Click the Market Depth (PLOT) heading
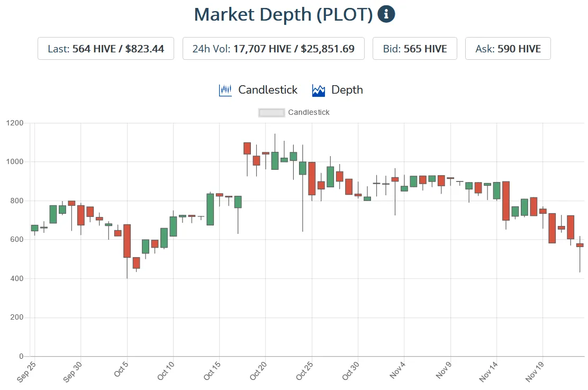Screen dimensions: 588x390 pyautogui.click(x=284, y=15)
